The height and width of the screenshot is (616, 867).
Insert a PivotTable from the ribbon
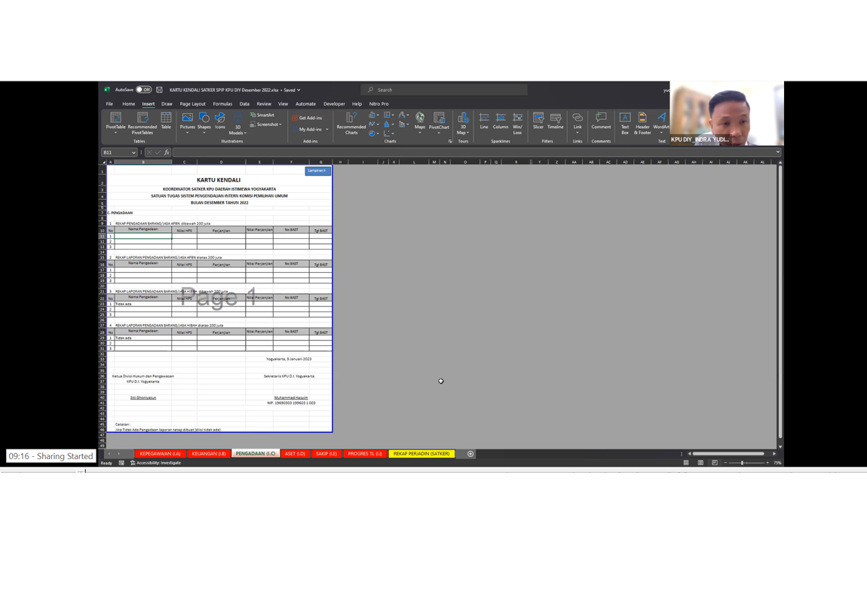point(115,121)
